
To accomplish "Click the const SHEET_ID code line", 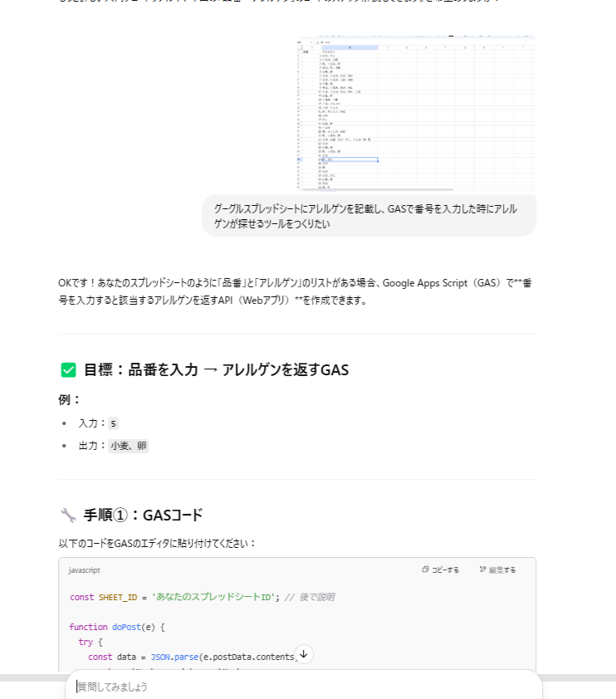I will [202, 597].
